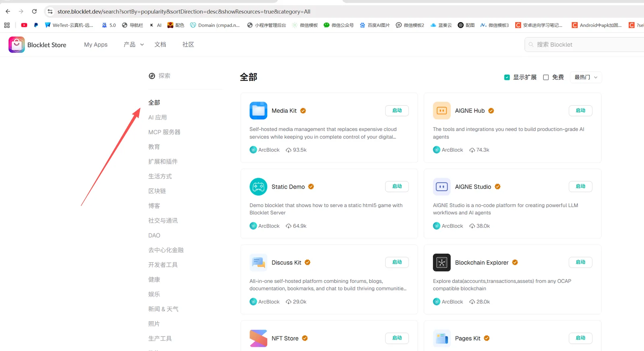Filter by the 开发者工具 category
Viewport: 644px width, 351px height.
tap(163, 265)
